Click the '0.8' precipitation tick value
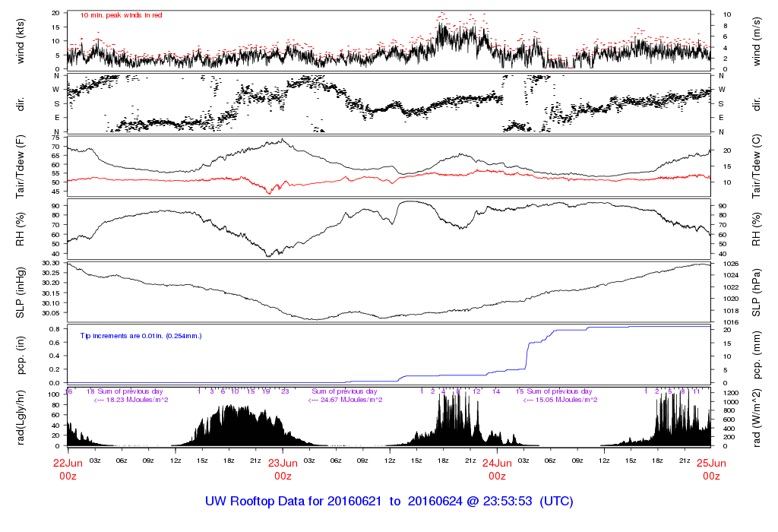Screen dimensions: 778x532 pyautogui.click(x=55, y=329)
